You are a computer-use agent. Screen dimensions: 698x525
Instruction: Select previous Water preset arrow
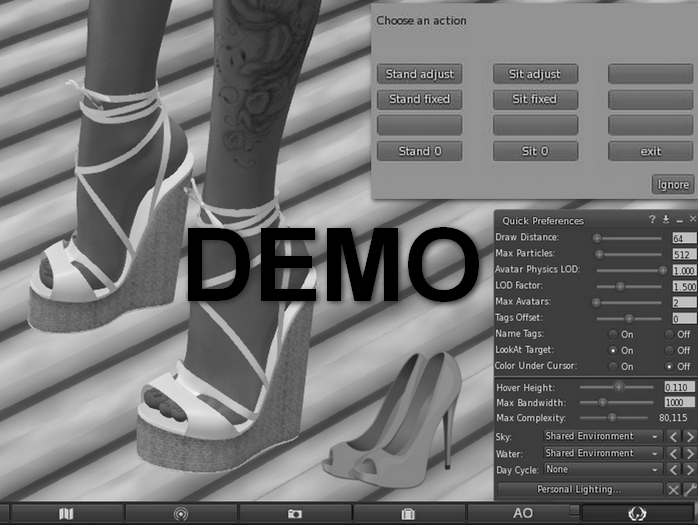674,453
